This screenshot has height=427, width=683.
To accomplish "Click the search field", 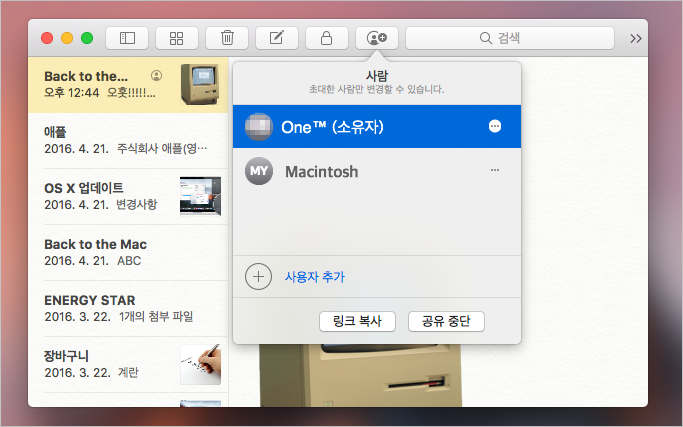I will pyautogui.click(x=510, y=38).
